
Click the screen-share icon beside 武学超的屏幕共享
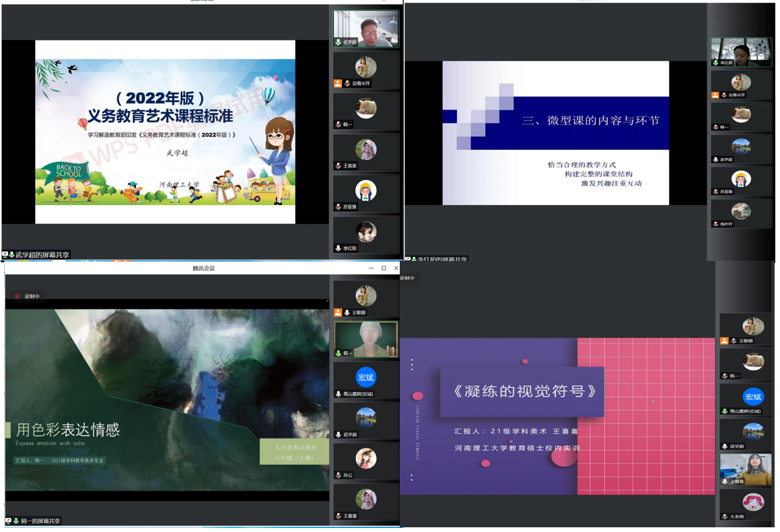(5, 255)
